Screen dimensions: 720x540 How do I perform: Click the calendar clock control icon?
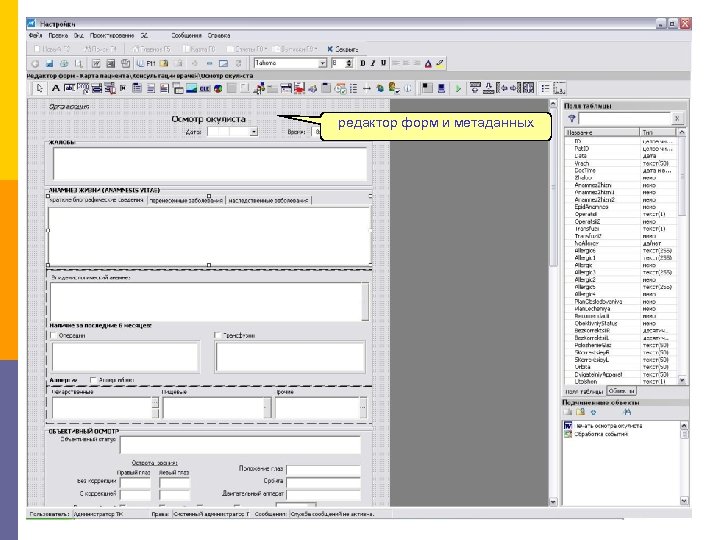click(x=340, y=88)
